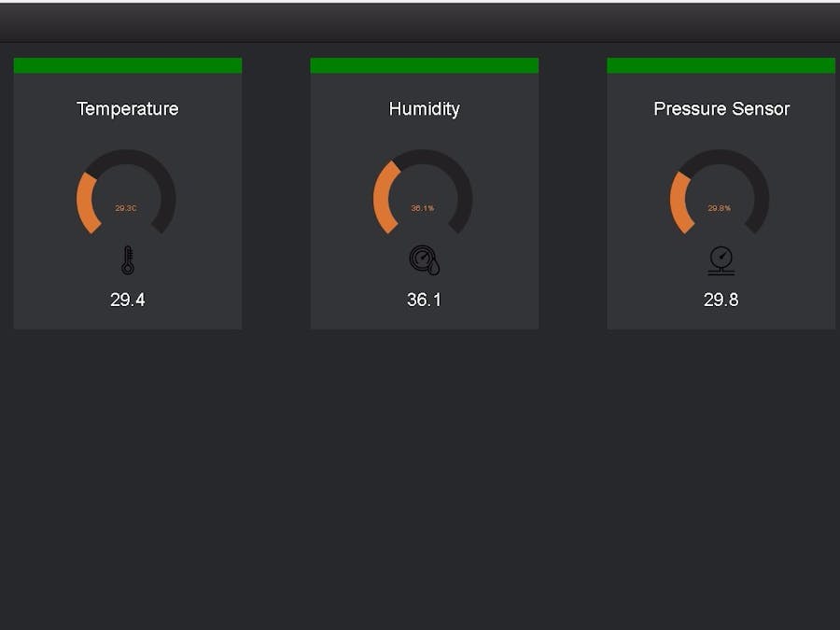Click the orange arc of the Humidity gauge
The width and height of the screenshot is (840, 630).
(x=384, y=196)
